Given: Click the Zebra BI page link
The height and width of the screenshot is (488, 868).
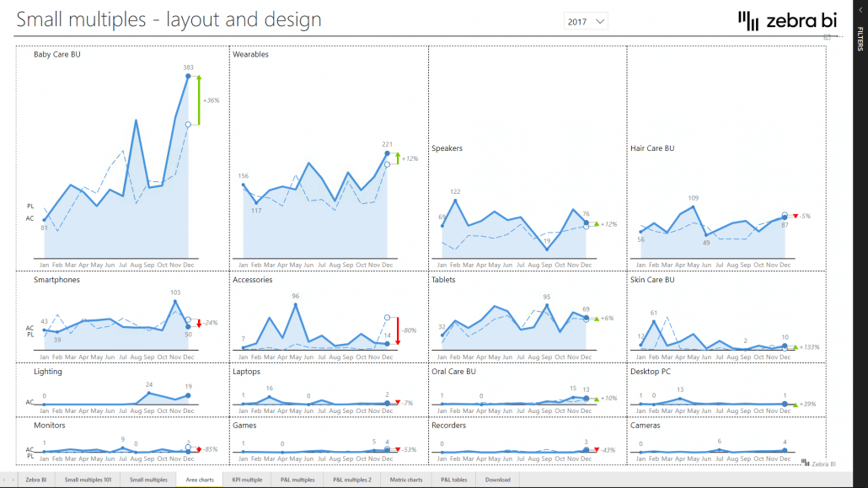Looking at the screenshot, I should pyautogui.click(x=37, y=478).
